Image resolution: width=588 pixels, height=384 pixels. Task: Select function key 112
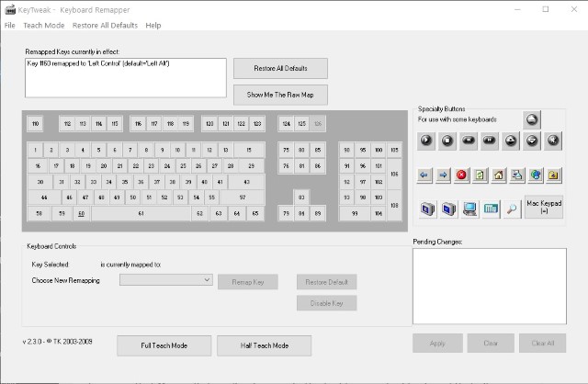(x=67, y=124)
